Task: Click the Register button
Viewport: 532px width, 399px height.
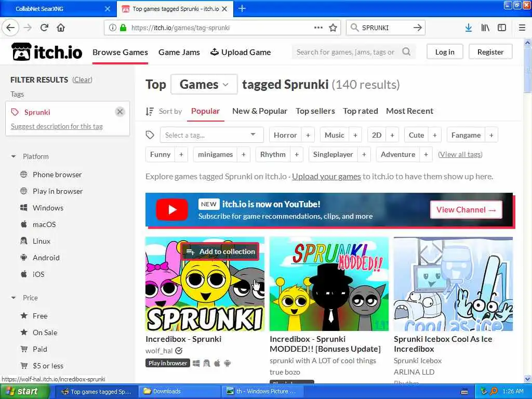Action: point(490,52)
